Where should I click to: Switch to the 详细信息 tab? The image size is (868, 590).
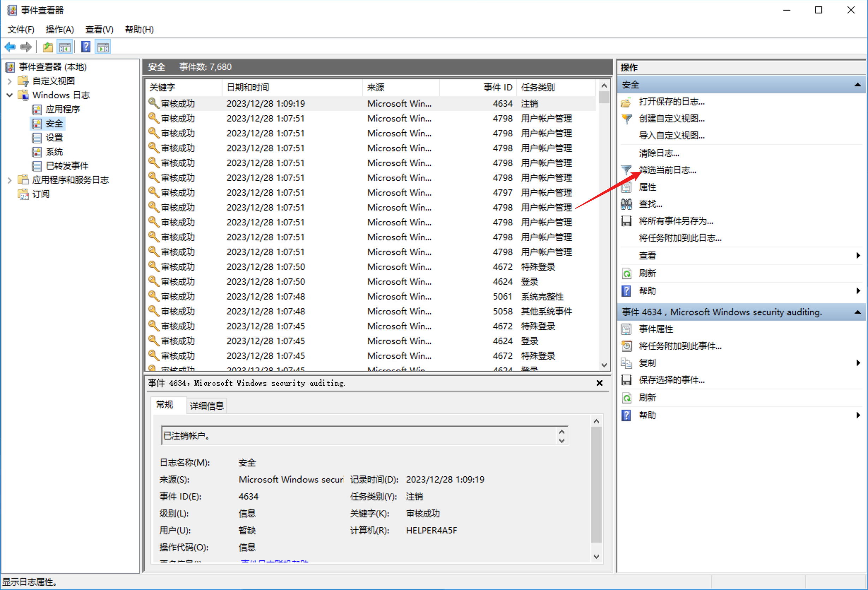pos(207,406)
